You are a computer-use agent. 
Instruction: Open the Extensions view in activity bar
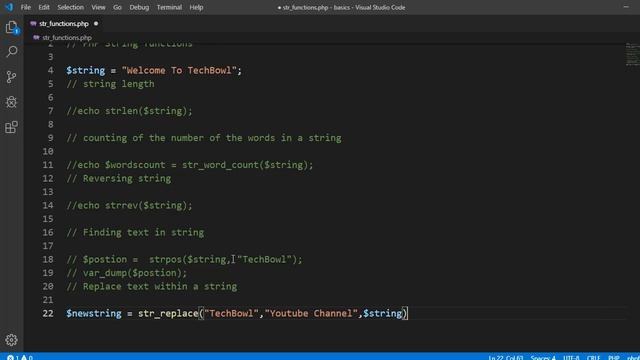coord(11,127)
